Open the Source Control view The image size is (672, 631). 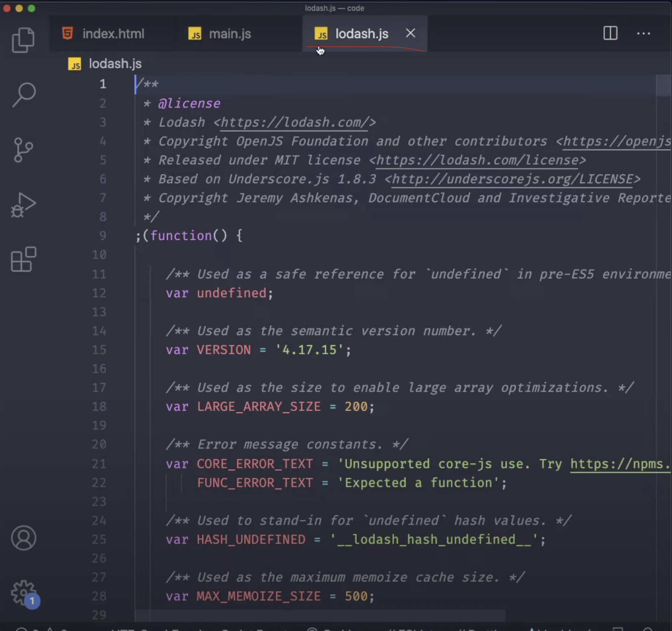coord(23,150)
